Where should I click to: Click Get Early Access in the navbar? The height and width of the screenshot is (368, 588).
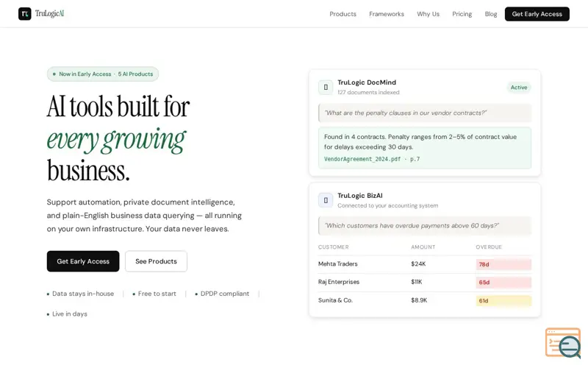point(537,14)
